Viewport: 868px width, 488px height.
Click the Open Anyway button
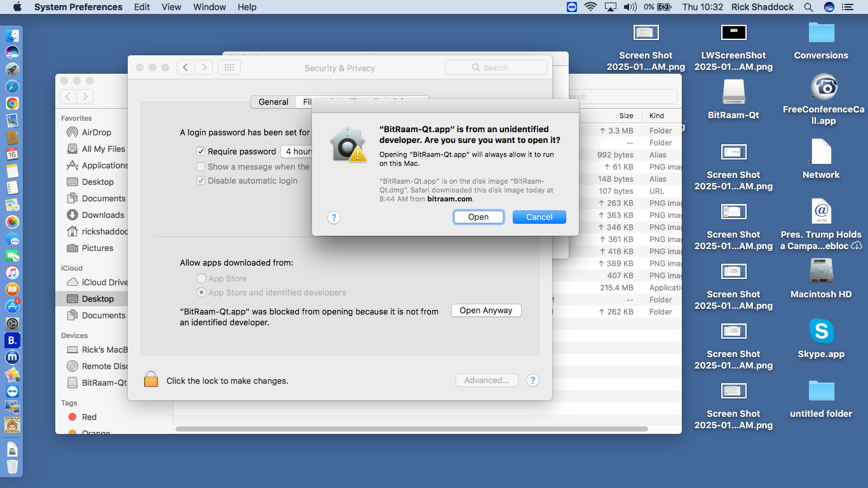click(x=486, y=310)
